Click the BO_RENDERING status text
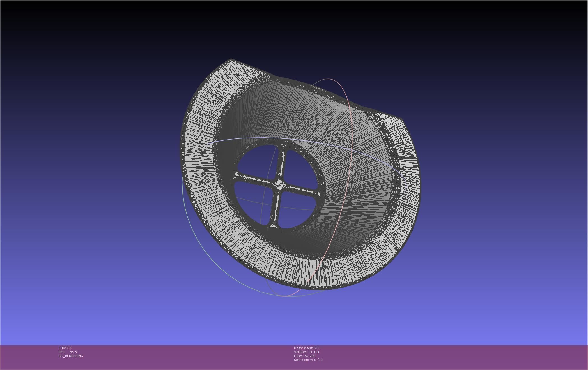Screen dimensions: 588x370 tap(71, 356)
